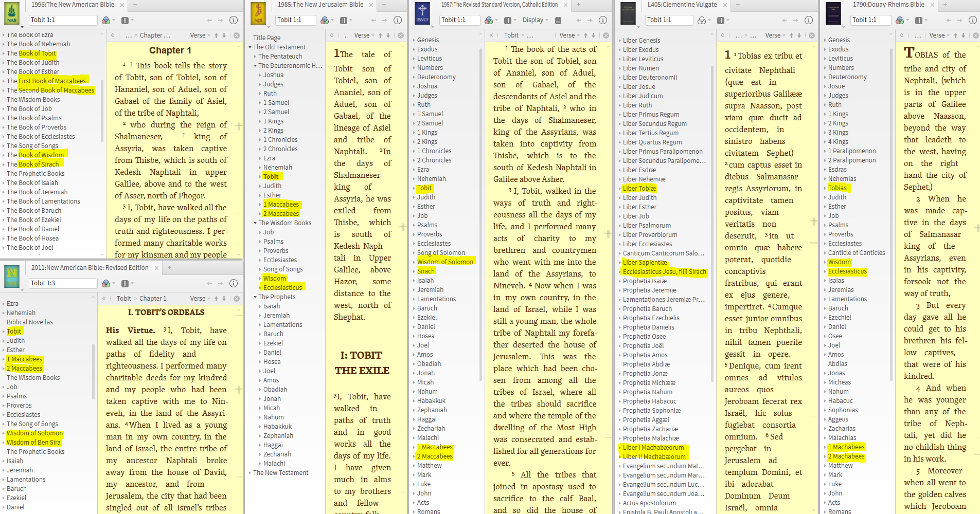Hide table of contents in Clementine Vulgate panel
This screenshot has width=980, height=514.
point(723,35)
